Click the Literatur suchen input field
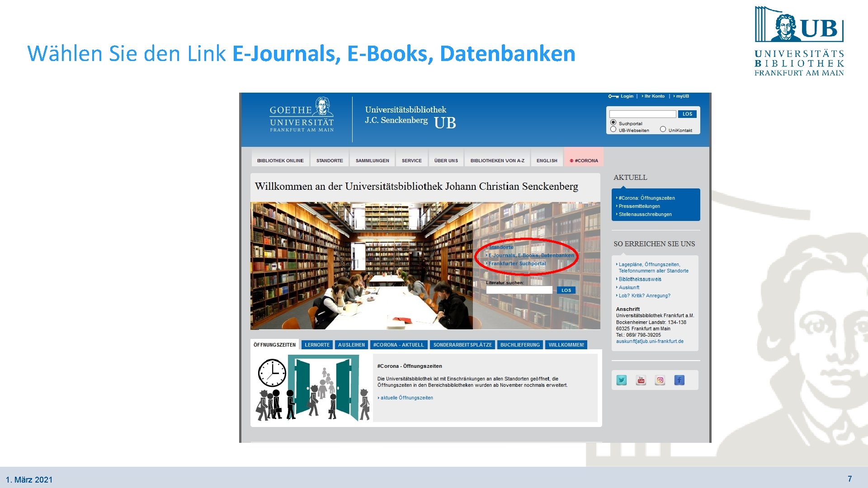This screenshot has width=868, height=488. 519,290
